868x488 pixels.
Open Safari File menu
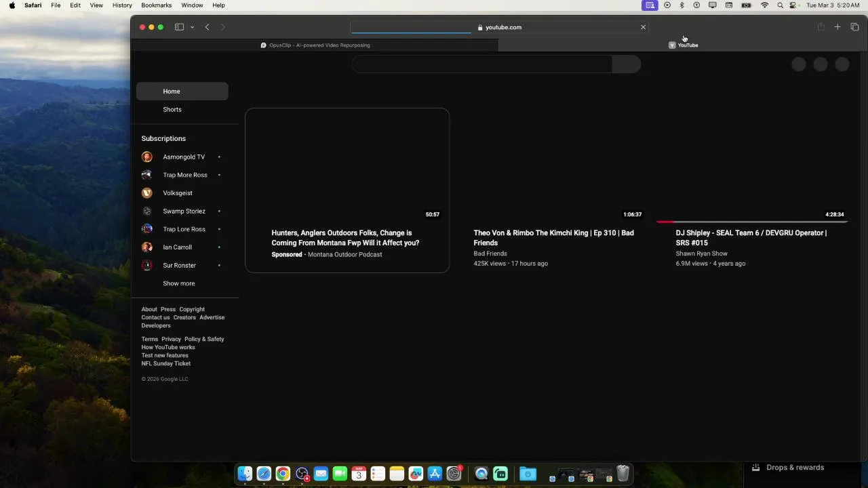click(x=56, y=5)
